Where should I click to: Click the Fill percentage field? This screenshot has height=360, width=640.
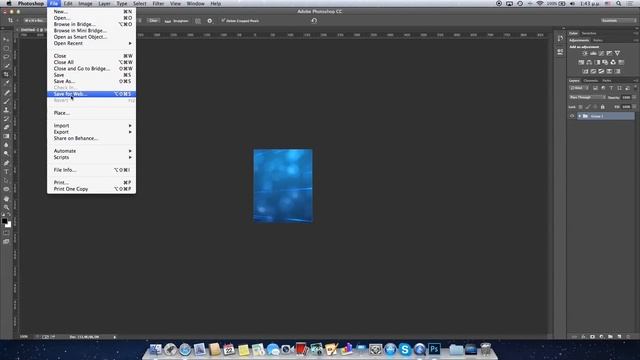627,107
